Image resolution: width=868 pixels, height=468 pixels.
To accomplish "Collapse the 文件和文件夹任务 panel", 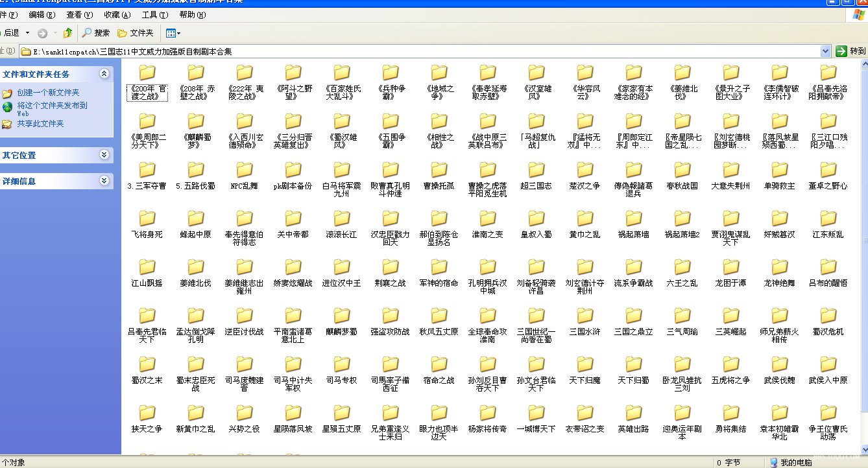I will pos(104,74).
